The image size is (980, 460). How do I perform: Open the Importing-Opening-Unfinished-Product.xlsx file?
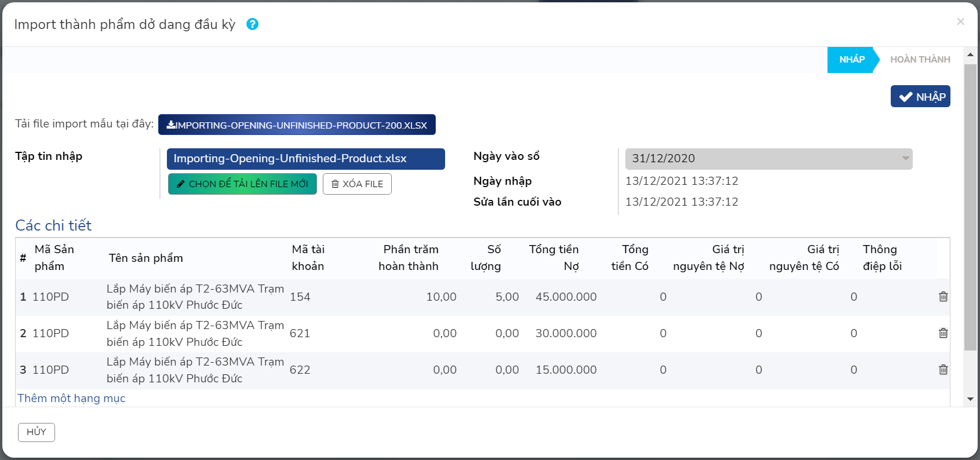coord(306,159)
